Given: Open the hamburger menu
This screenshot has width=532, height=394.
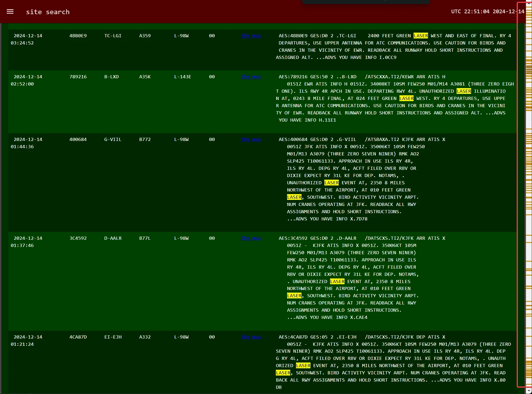Looking at the screenshot, I should [x=10, y=12].
